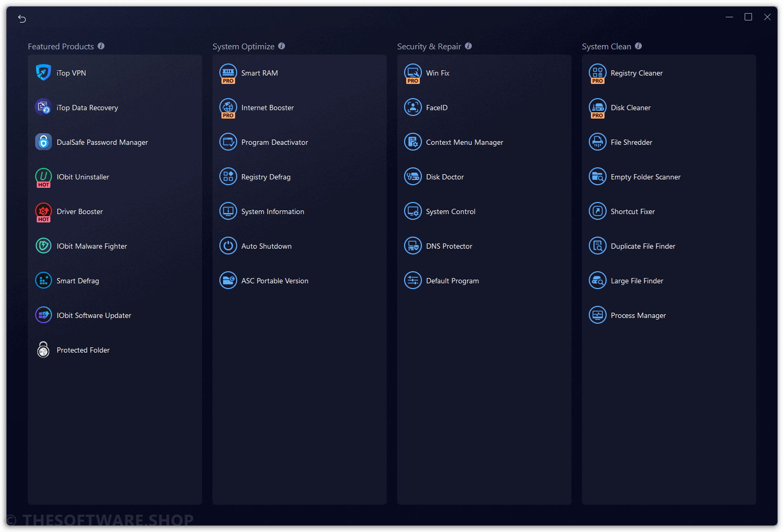Screen dimensions: 784x532
Task: Show info for Security & Repair heading
Action: (469, 46)
